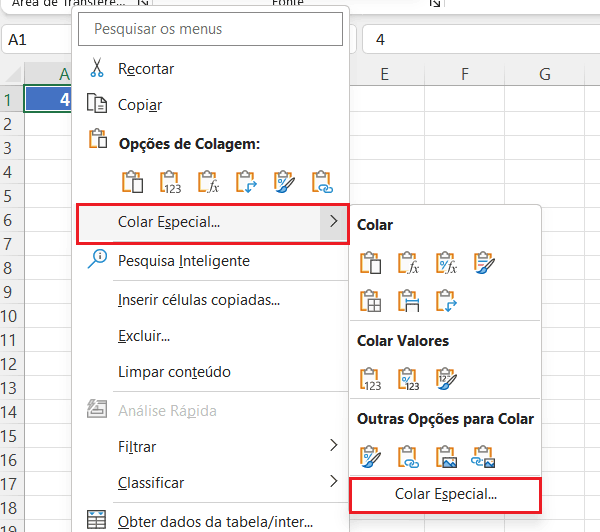Expand the Filtrar submenu arrow
The width and height of the screenshot is (600, 532).
point(334,446)
